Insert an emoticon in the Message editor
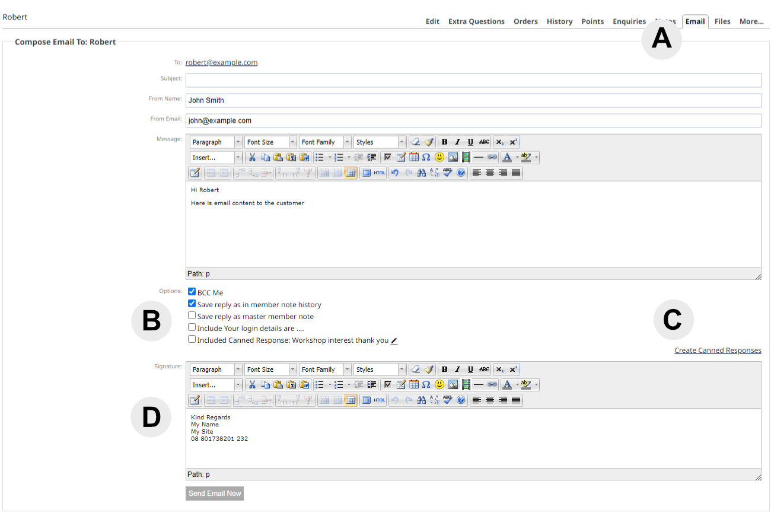Screen dimensions: 771x532 point(439,158)
